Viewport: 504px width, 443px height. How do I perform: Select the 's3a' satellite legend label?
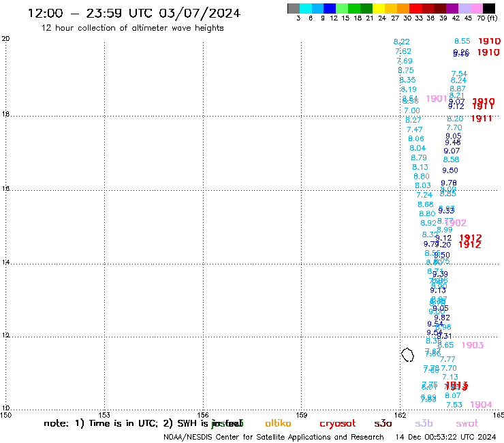click(383, 424)
